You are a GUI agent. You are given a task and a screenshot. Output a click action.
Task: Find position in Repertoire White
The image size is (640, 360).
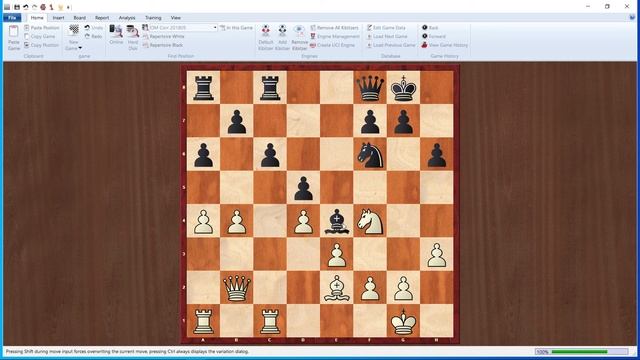pos(163,36)
